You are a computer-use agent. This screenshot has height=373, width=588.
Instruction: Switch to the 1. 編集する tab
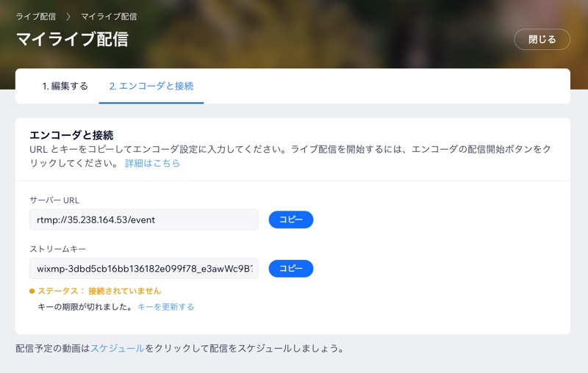click(x=65, y=86)
